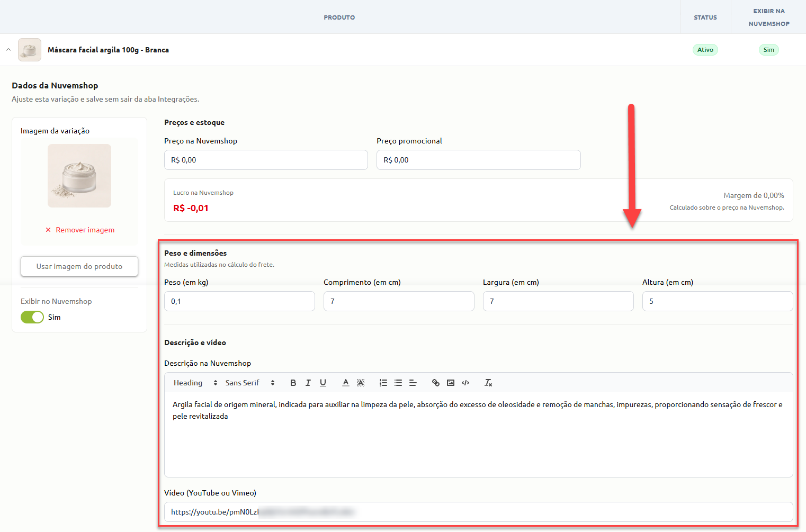
Task: Open the Heading style dropdown
Action: [195, 383]
